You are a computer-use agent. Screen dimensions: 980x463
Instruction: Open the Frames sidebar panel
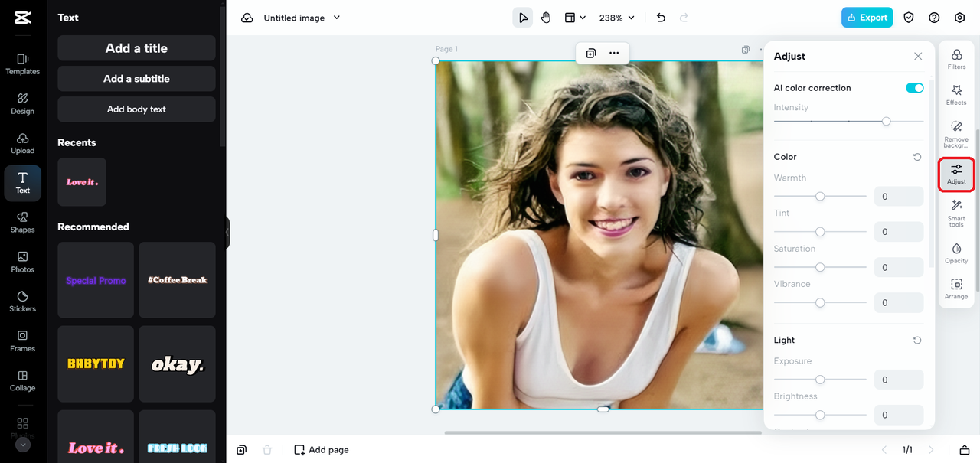[x=22, y=341]
